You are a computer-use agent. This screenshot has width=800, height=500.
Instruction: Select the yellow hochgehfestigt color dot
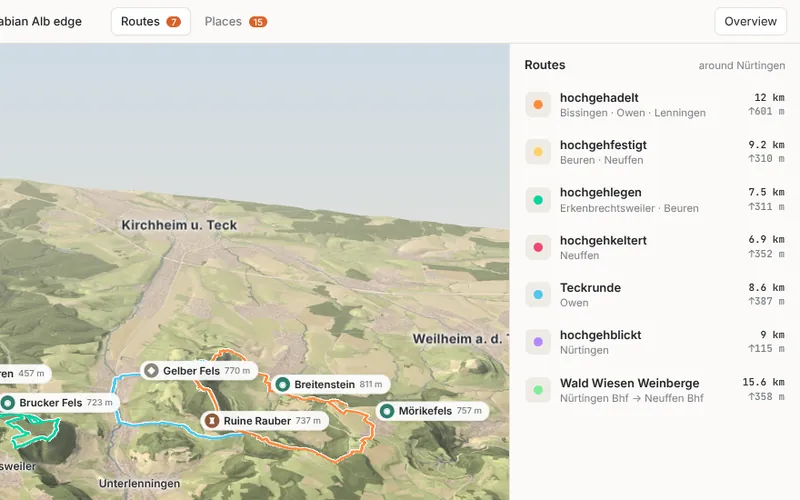pyautogui.click(x=538, y=152)
